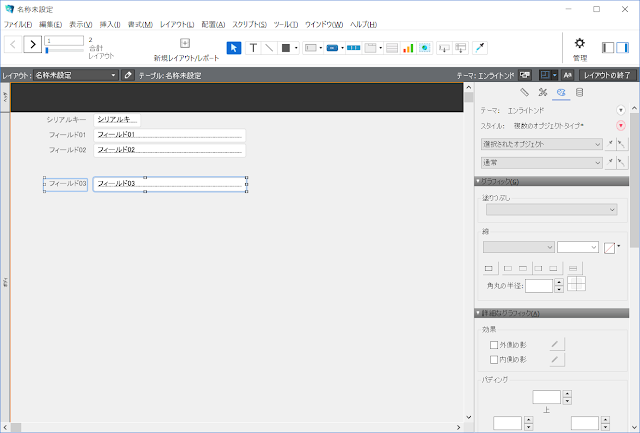This screenshot has height=433, width=640.
Task: Open the Inspector Appearance palette tab
Action: tap(561, 93)
